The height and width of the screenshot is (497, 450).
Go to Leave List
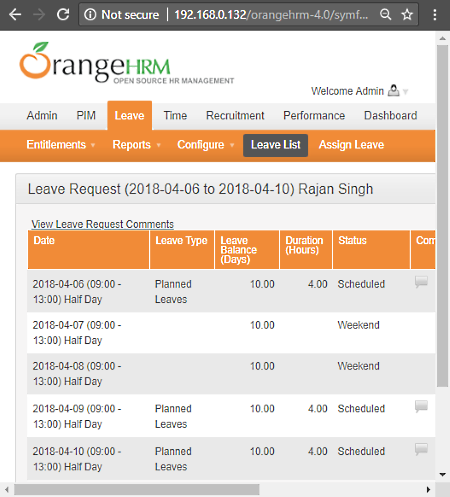coord(275,145)
